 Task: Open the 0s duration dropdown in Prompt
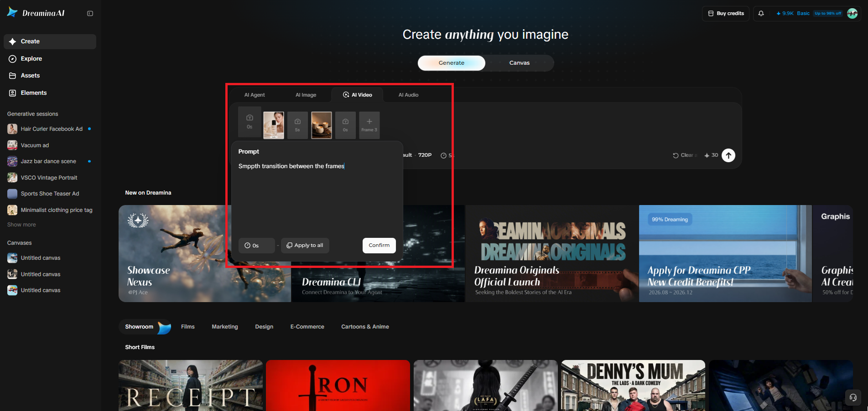(x=256, y=246)
